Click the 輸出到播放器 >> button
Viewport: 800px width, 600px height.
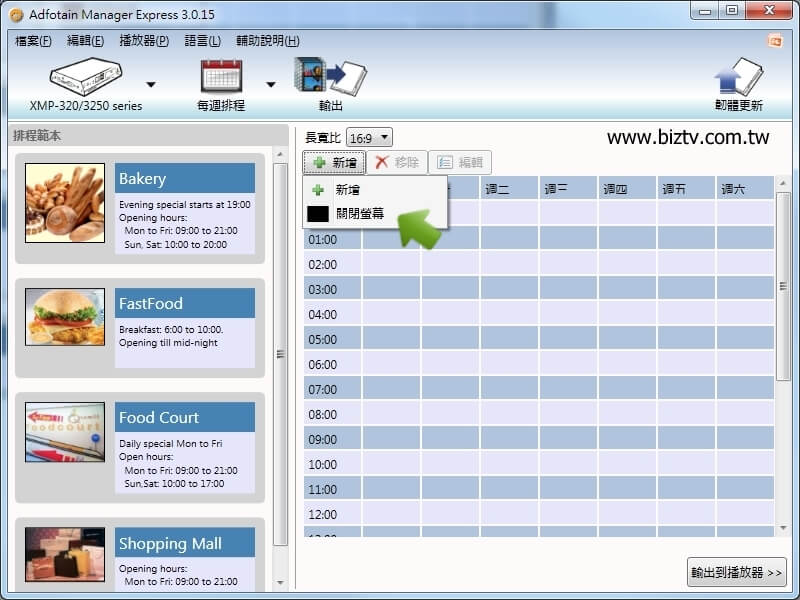737,572
